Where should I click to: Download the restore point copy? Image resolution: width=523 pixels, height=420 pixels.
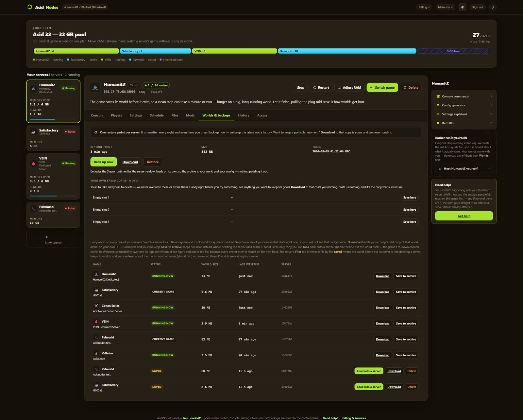(x=130, y=162)
